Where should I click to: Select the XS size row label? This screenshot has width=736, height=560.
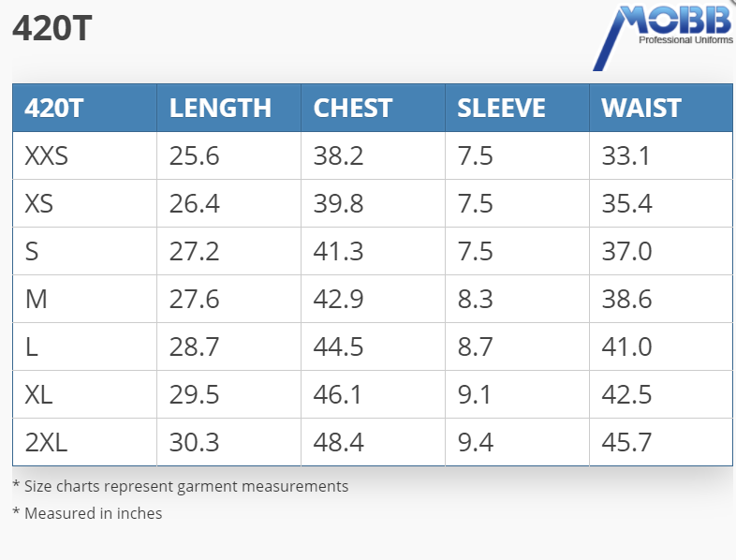tap(39, 203)
